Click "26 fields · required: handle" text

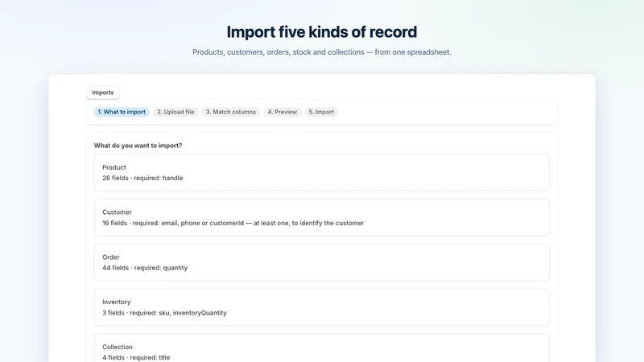pyautogui.click(x=142, y=178)
